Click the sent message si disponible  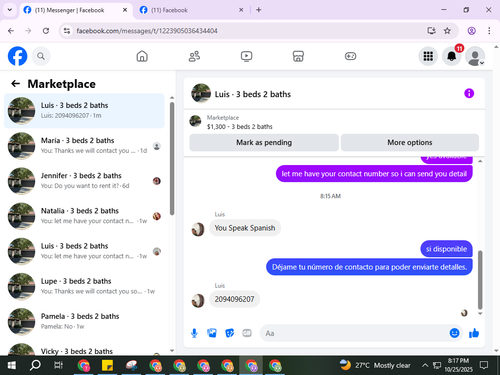tap(446, 249)
